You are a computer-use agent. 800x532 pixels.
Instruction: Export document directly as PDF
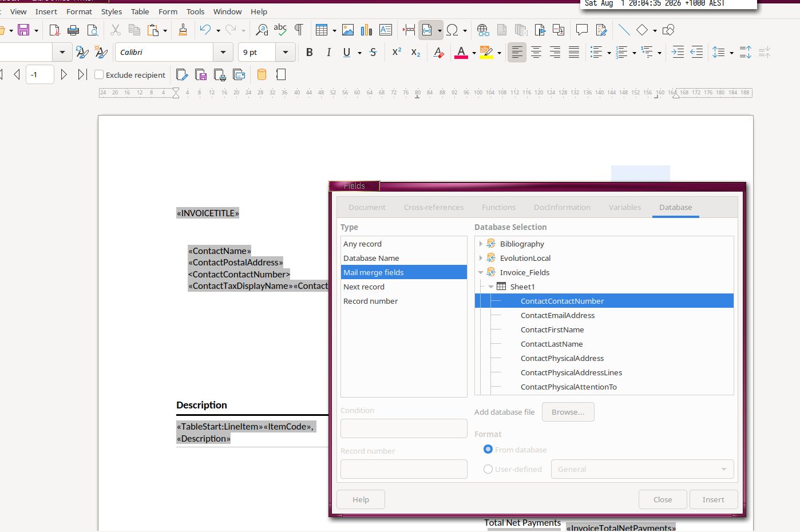pyautogui.click(x=54, y=30)
